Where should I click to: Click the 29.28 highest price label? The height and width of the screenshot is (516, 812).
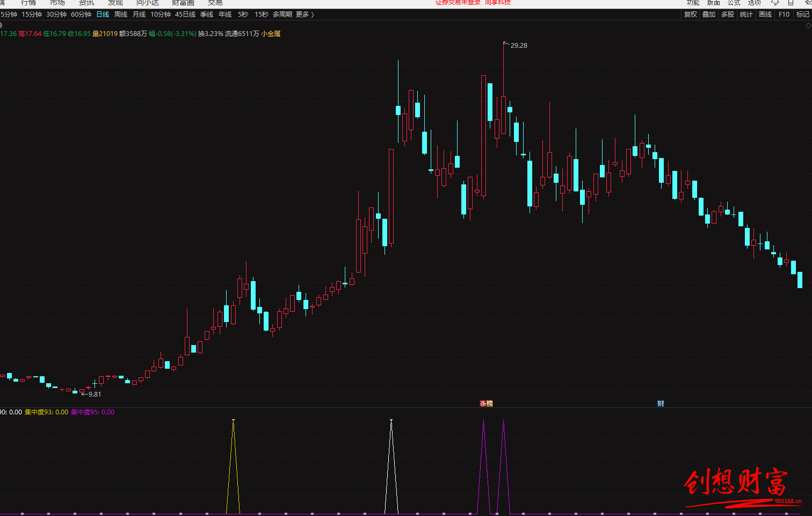519,46
